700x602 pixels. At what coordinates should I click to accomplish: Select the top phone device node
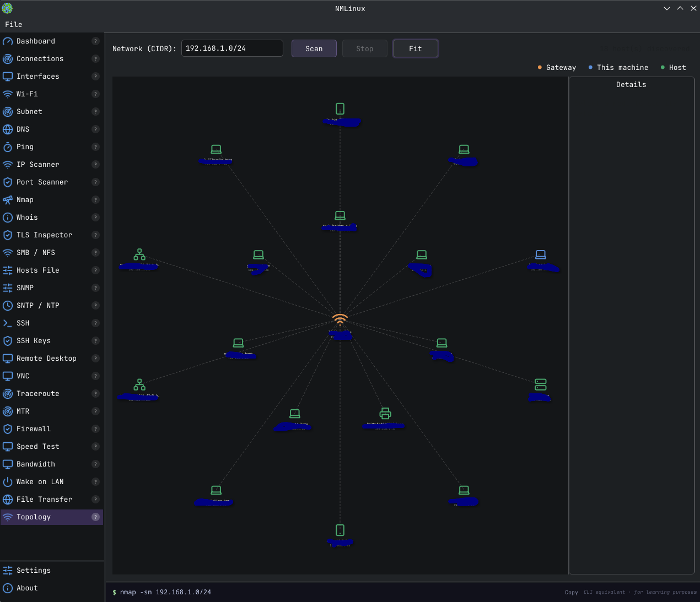[x=340, y=109]
